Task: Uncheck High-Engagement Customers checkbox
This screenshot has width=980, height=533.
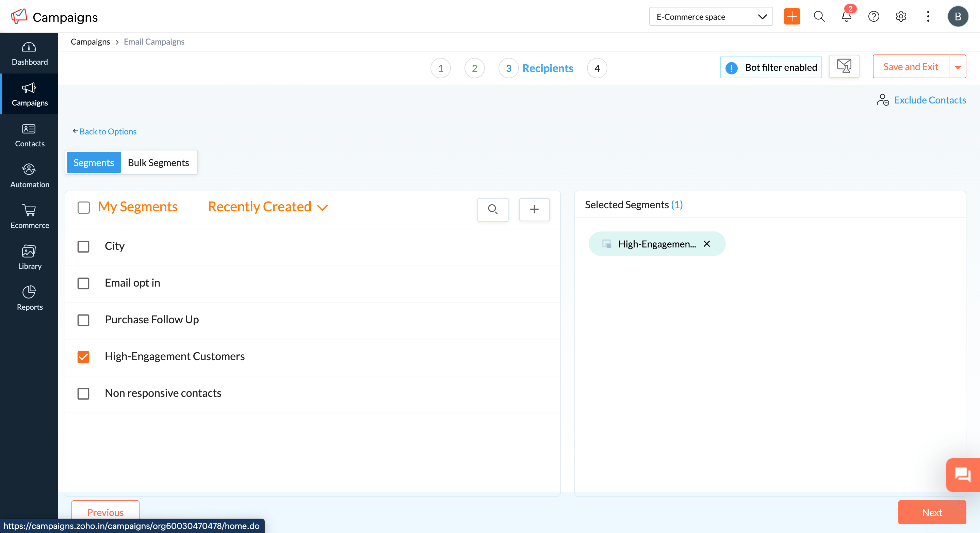Action: pos(83,357)
